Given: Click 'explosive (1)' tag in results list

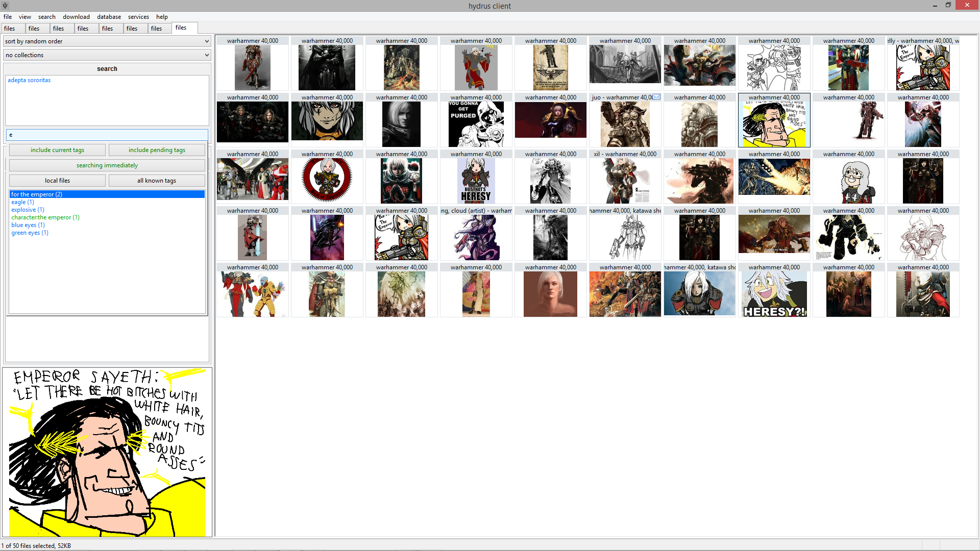Looking at the screenshot, I should [x=27, y=209].
